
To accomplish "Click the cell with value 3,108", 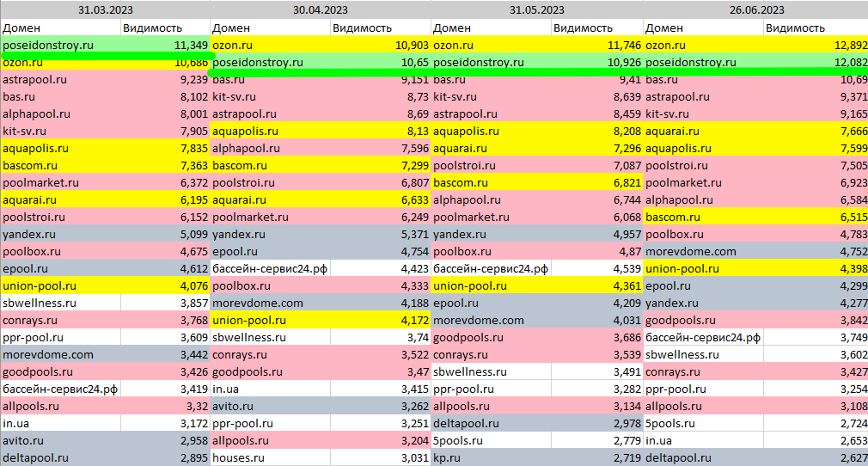I will click(x=816, y=406).
